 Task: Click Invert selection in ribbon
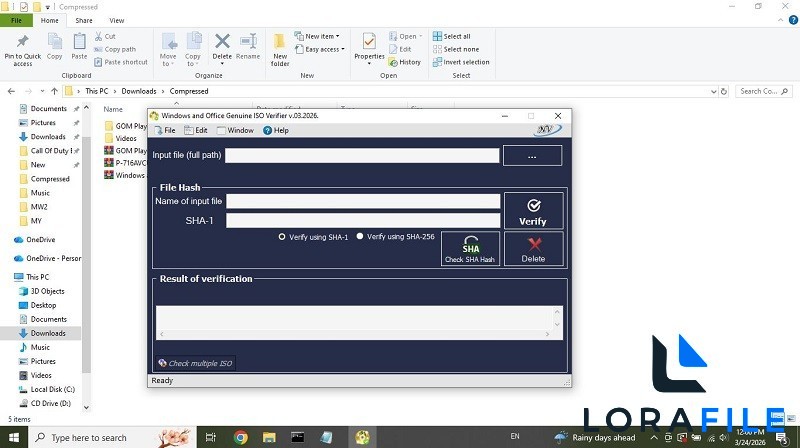click(461, 62)
